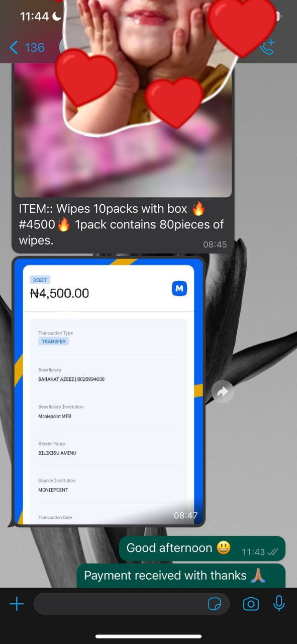The width and height of the screenshot is (297, 644).
Task: Open the camera from the input bar
Action: pos(251,604)
